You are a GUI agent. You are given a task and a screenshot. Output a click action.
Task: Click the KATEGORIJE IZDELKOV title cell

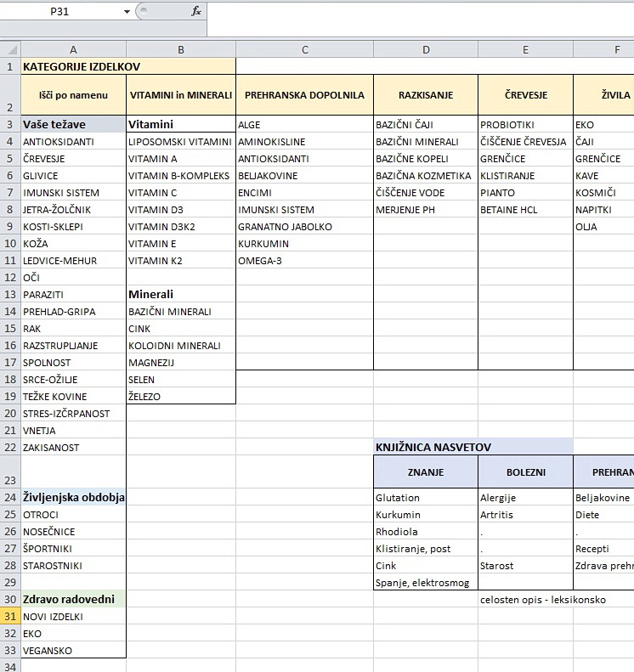[x=82, y=66]
